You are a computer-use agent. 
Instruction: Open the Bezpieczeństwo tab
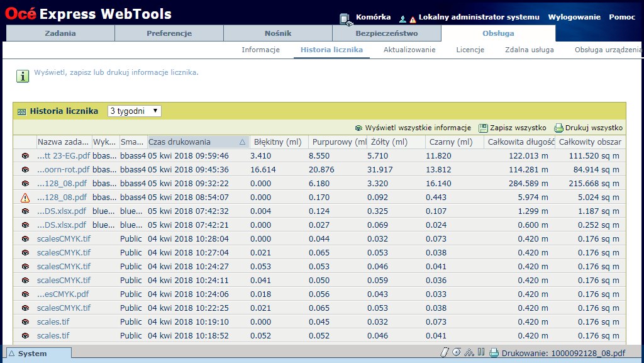(387, 33)
